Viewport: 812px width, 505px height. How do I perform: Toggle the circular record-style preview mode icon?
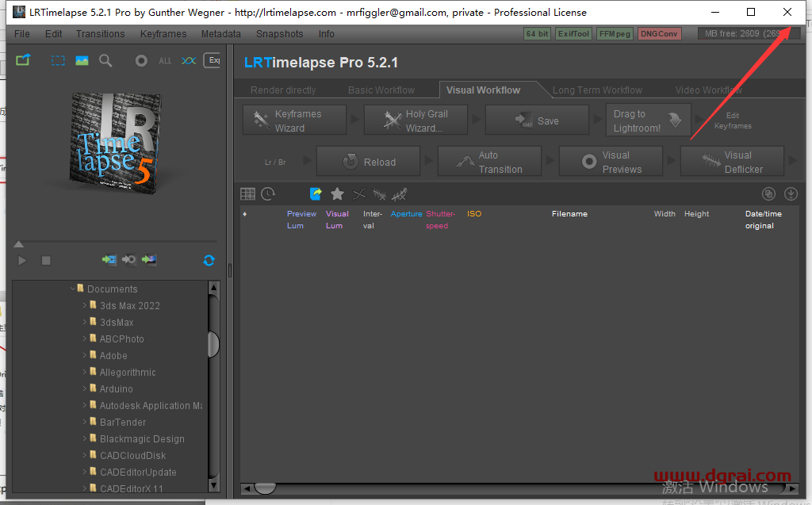[141, 61]
